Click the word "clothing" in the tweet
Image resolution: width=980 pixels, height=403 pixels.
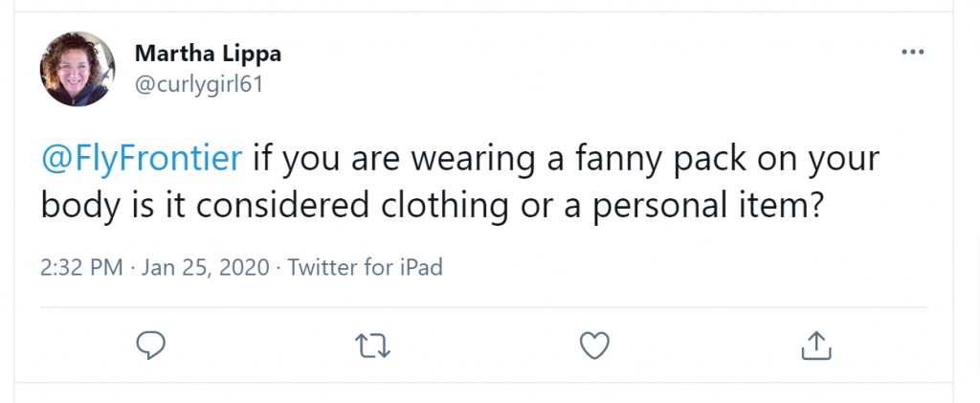pos(445,209)
